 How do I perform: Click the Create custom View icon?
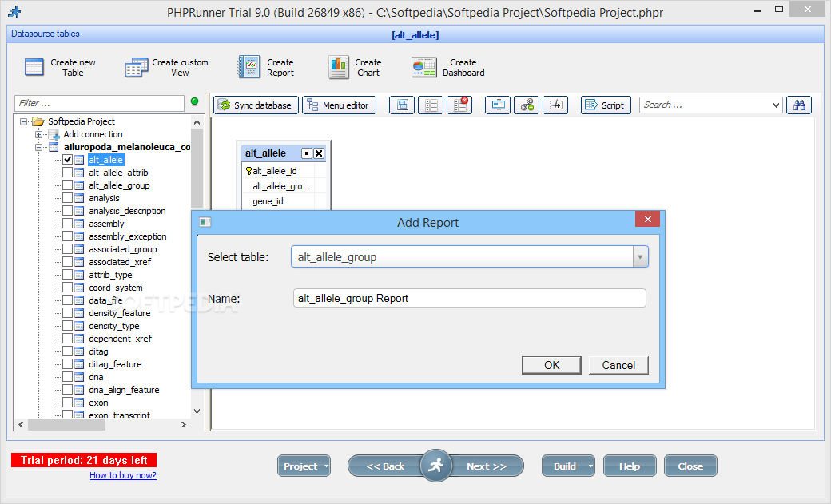tap(137, 68)
